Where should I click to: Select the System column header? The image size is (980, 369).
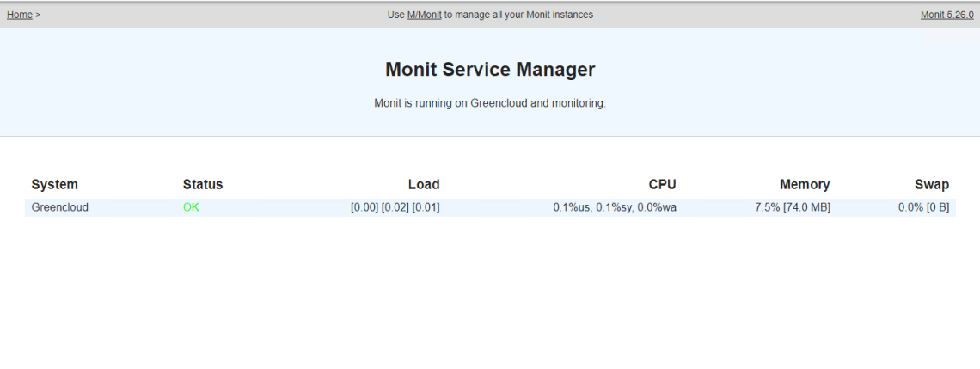tap(55, 184)
